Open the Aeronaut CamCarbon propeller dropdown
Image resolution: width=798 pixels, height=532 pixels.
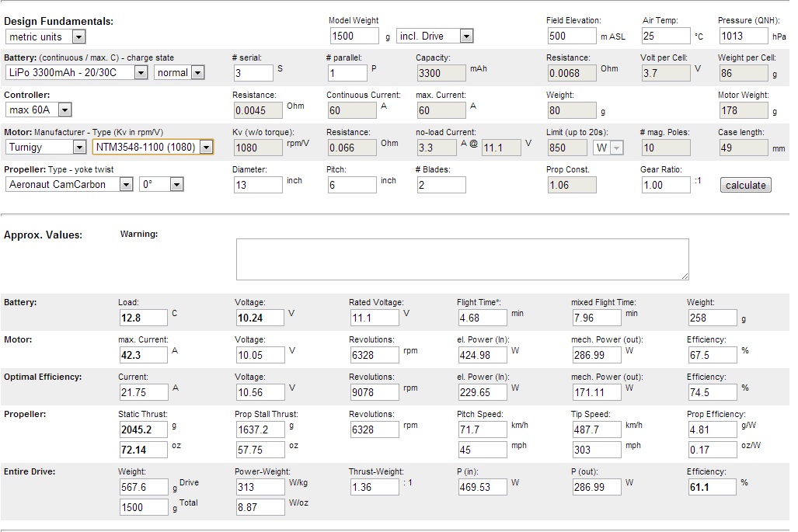70,184
